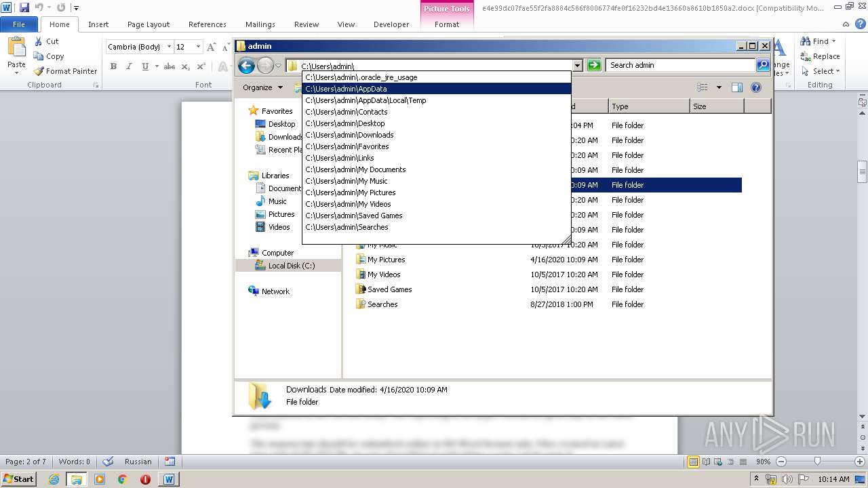868x488 pixels.
Task: Click the zoom out minus button
Action: click(x=781, y=462)
